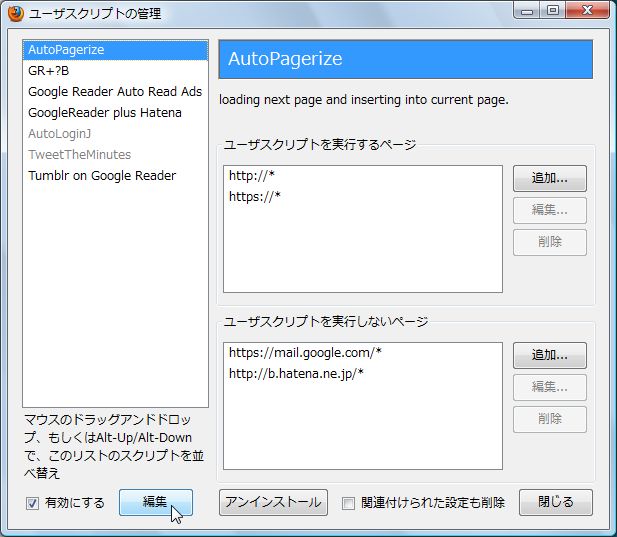Add an excluded page with 追加...
617x537 pixels.
tap(550, 356)
